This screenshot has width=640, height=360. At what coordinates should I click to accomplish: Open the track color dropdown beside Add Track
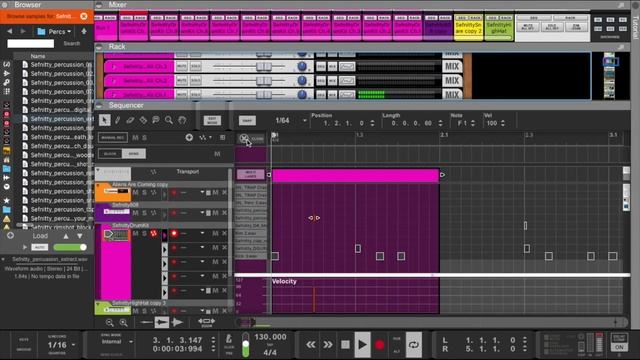click(x=204, y=138)
